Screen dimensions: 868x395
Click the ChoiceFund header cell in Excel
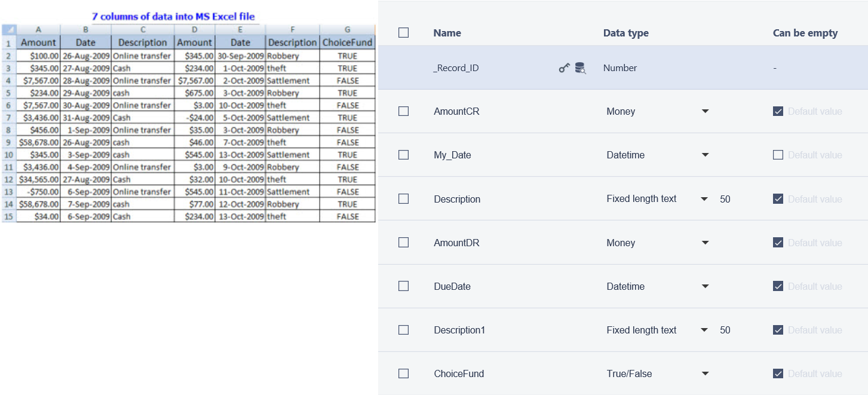347,42
